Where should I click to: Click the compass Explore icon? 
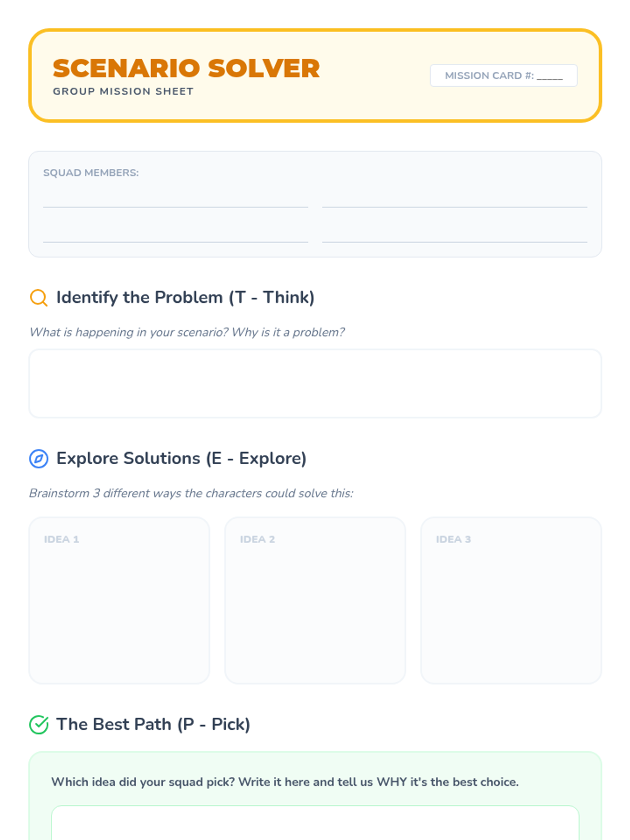pos(38,458)
